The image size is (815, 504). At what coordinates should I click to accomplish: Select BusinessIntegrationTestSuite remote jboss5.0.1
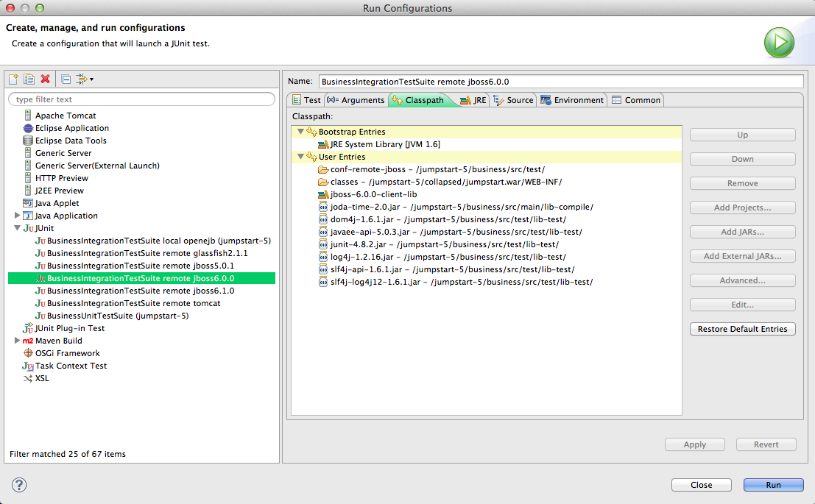[x=135, y=266]
